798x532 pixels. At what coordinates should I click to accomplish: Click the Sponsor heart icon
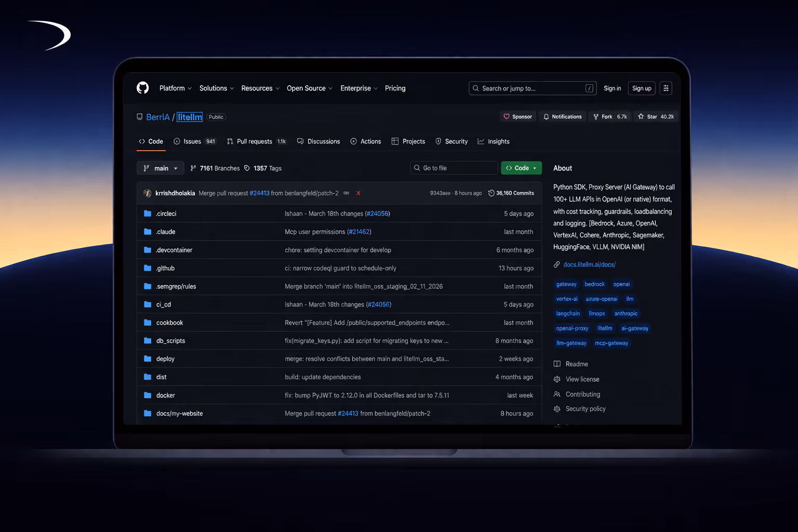pos(507,116)
